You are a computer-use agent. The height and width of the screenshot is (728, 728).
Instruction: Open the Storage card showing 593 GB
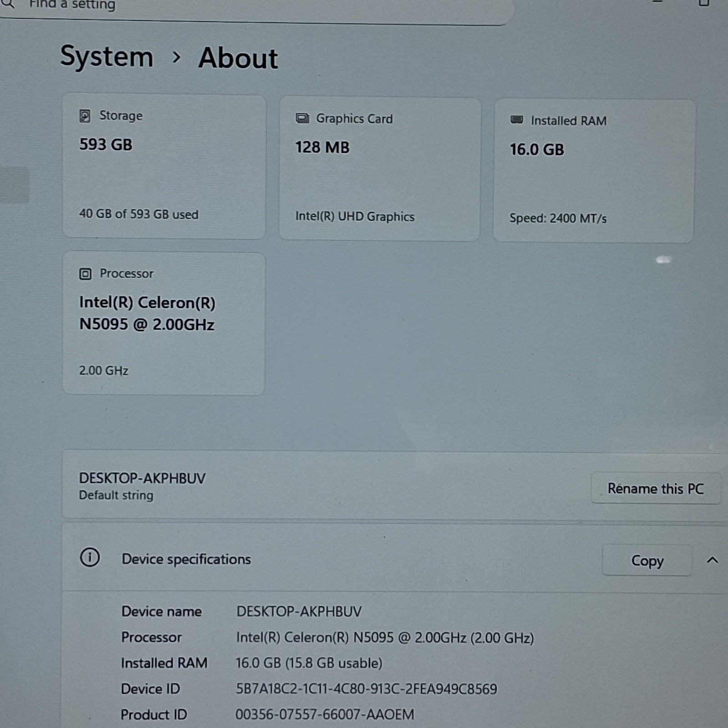[164, 167]
